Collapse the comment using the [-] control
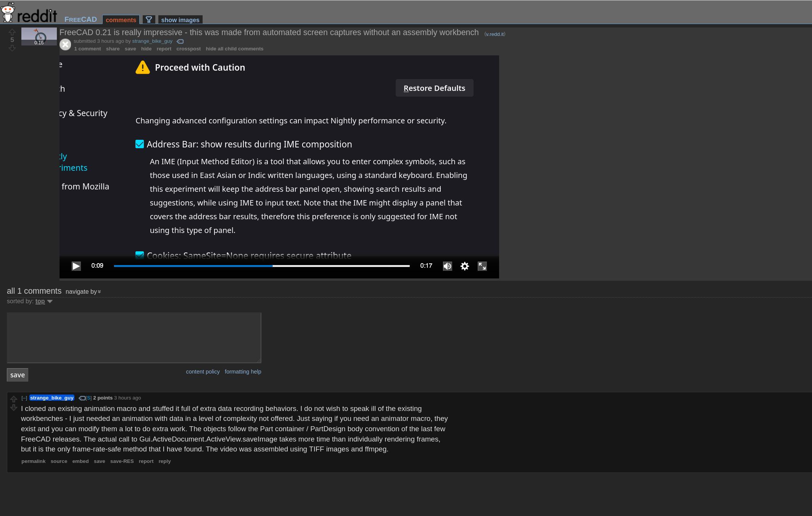This screenshot has height=516, width=812. tap(24, 398)
